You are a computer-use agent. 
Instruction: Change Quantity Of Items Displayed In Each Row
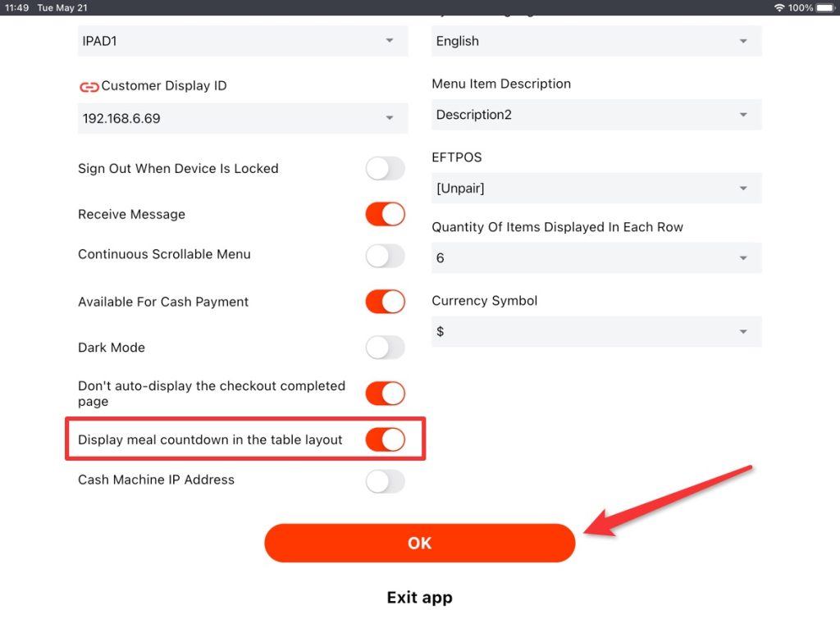596,257
